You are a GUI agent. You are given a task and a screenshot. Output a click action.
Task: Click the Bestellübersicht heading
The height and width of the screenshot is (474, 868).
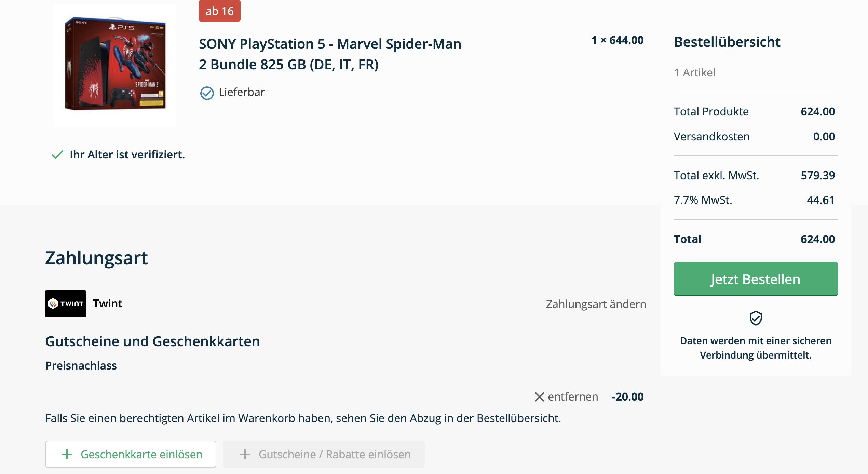tap(727, 42)
